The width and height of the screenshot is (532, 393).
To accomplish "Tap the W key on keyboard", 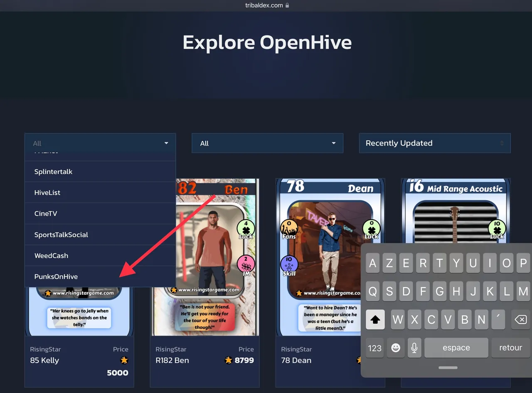I will 398,319.
